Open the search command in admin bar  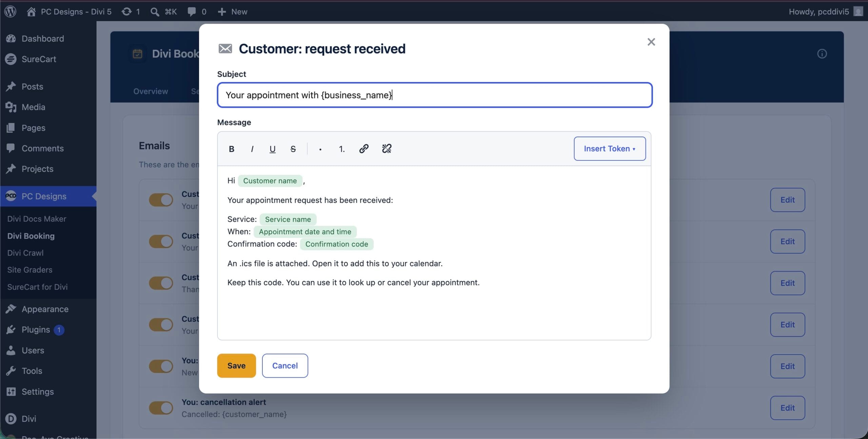(x=163, y=12)
